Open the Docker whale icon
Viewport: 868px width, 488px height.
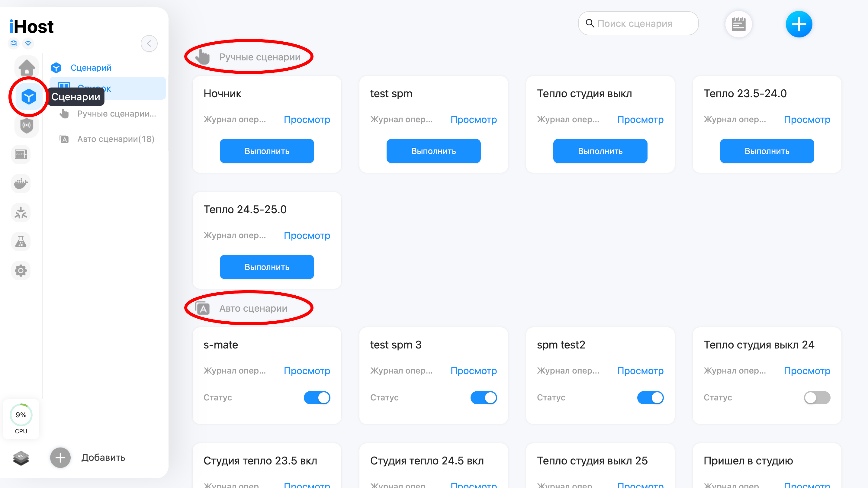click(21, 184)
